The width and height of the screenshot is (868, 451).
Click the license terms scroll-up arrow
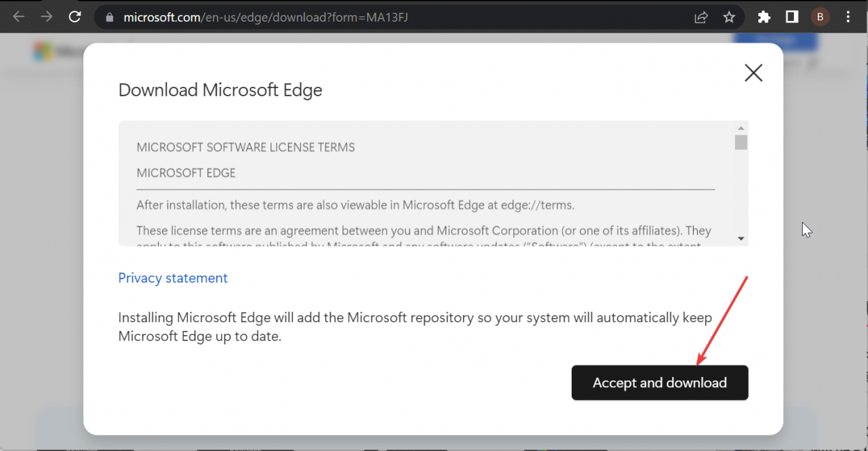coord(741,128)
